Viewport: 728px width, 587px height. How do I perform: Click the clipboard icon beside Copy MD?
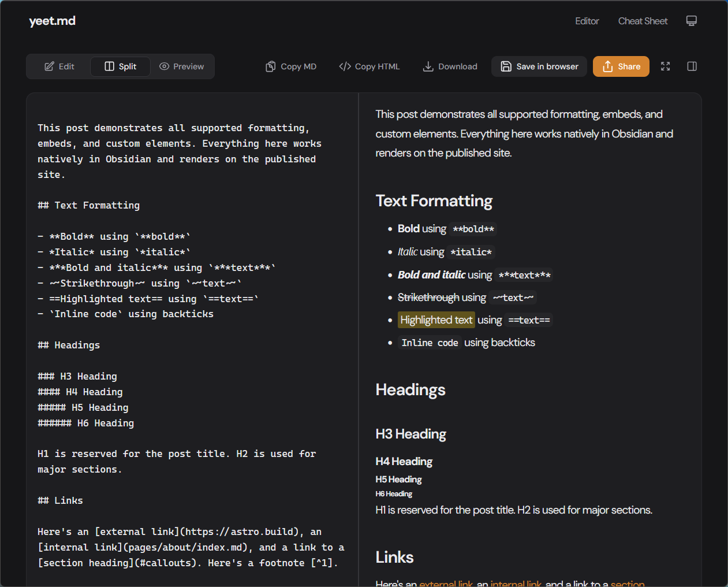point(270,66)
